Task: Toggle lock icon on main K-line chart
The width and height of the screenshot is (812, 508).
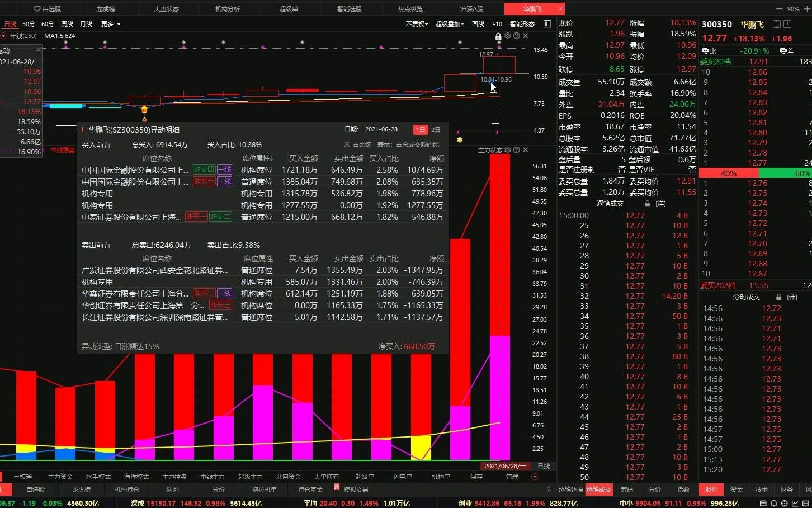Action: click(498, 36)
